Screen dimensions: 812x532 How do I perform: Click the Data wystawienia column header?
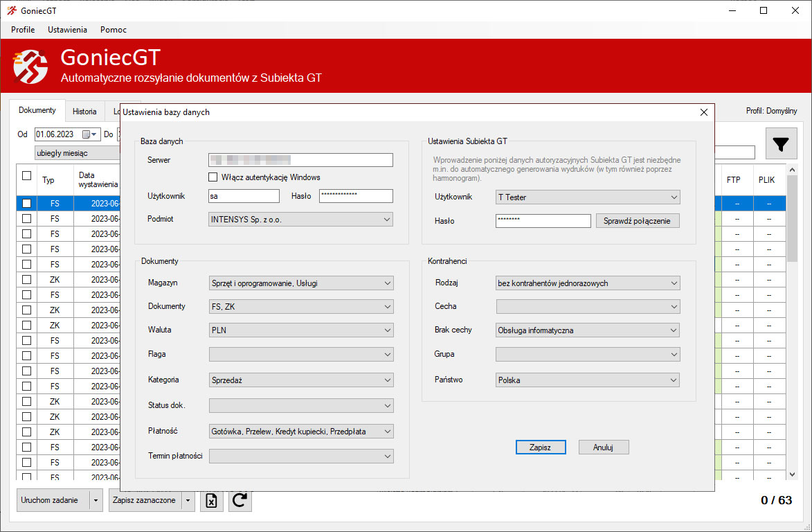98,179
